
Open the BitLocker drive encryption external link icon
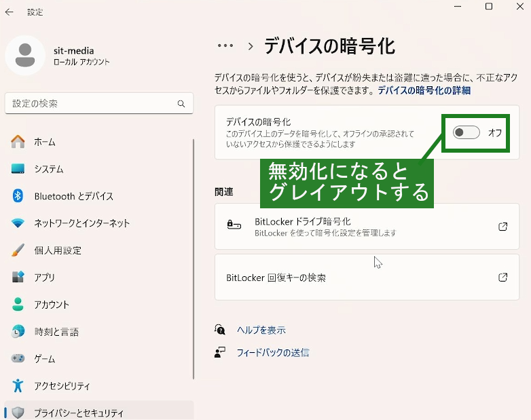[503, 227]
